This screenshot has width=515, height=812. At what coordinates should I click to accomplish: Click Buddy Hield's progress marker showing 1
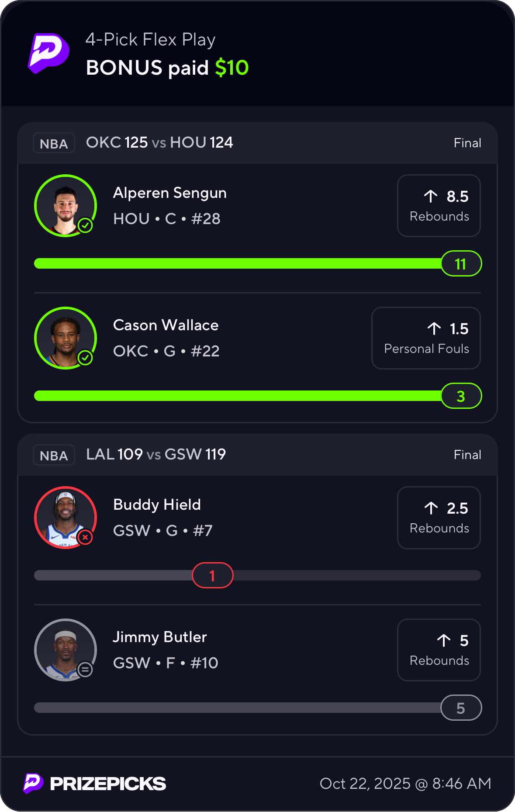[x=213, y=576]
